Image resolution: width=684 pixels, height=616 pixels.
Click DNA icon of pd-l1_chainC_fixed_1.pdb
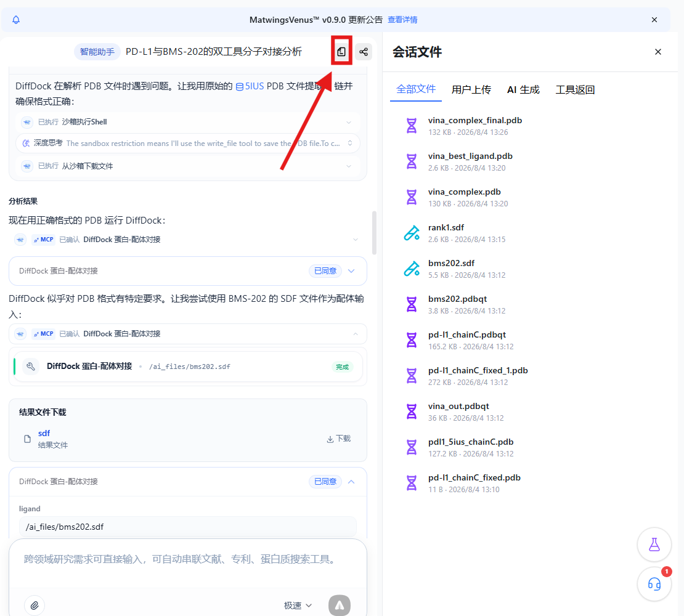point(412,376)
